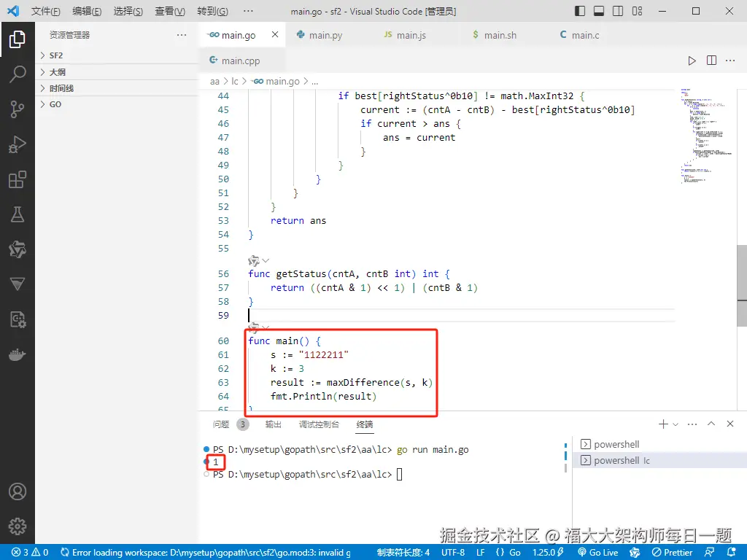The width and height of the screenshot is (747, 560).
Task: Open Source Control view
Action: (18, 109)
